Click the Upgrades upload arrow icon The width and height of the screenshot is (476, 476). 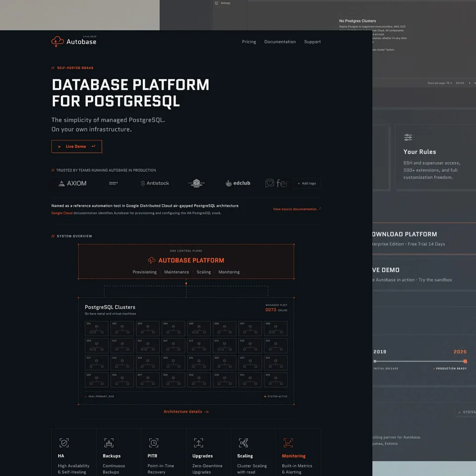coord(198,443)
